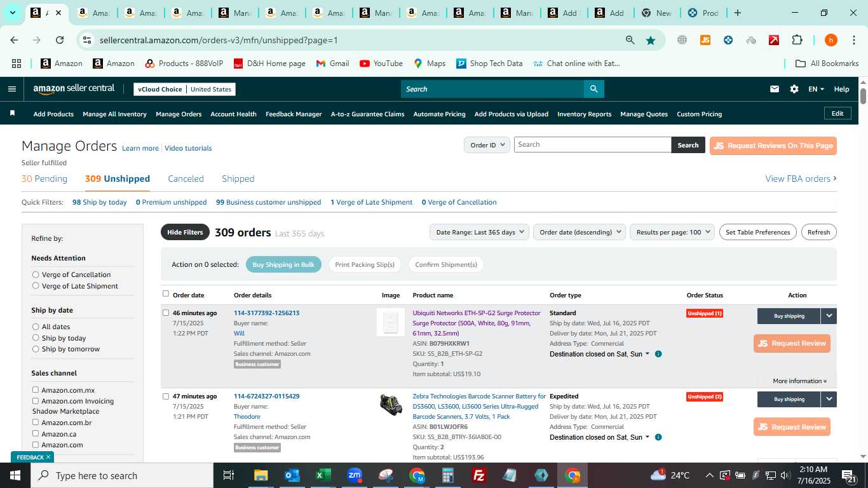
Task: Open the Chrome extensions puzzle icon
Action: point(797,40)
